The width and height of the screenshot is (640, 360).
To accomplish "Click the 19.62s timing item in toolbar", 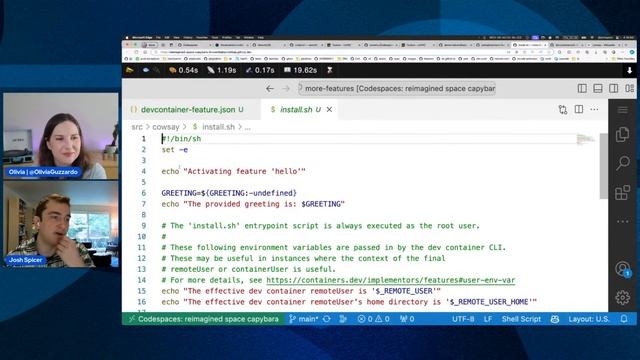I will 300,70.
